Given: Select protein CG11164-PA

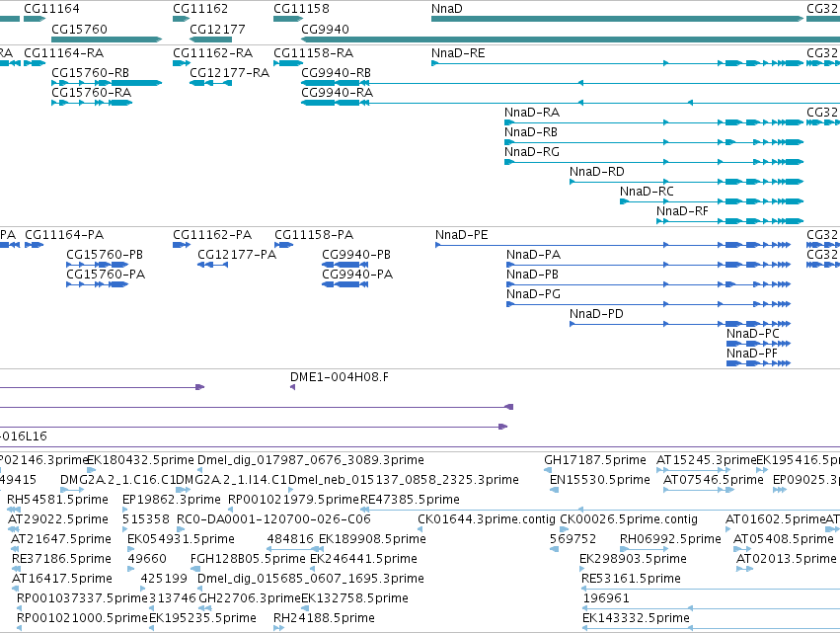Looking at the screenshot, I should click(x=64, y=235).
